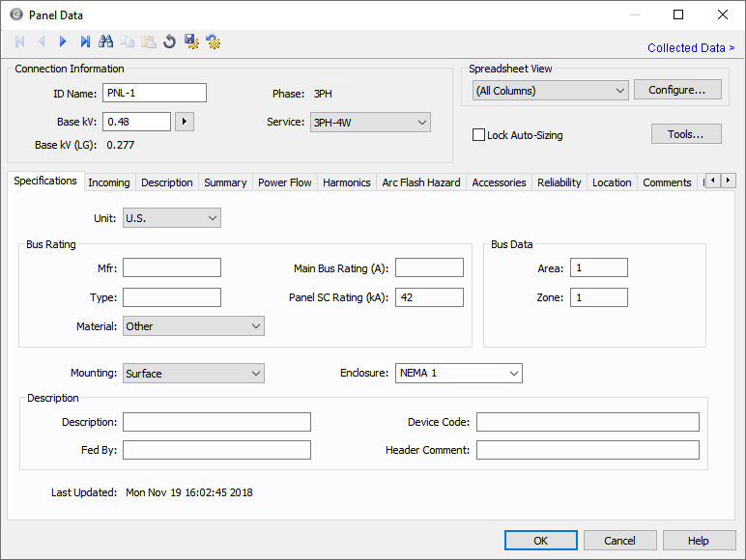746x560 pixels.
Task: Jump to the last record icon
Action: point(85,42)
